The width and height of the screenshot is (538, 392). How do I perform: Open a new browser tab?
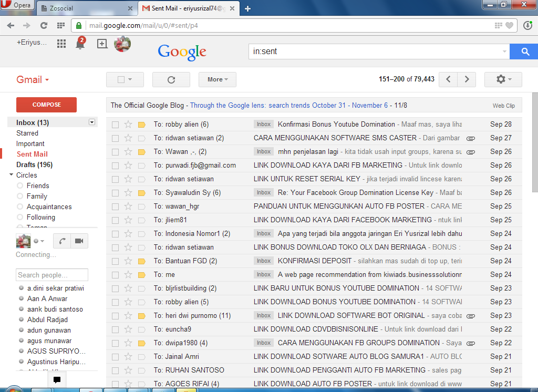(248, 8)
